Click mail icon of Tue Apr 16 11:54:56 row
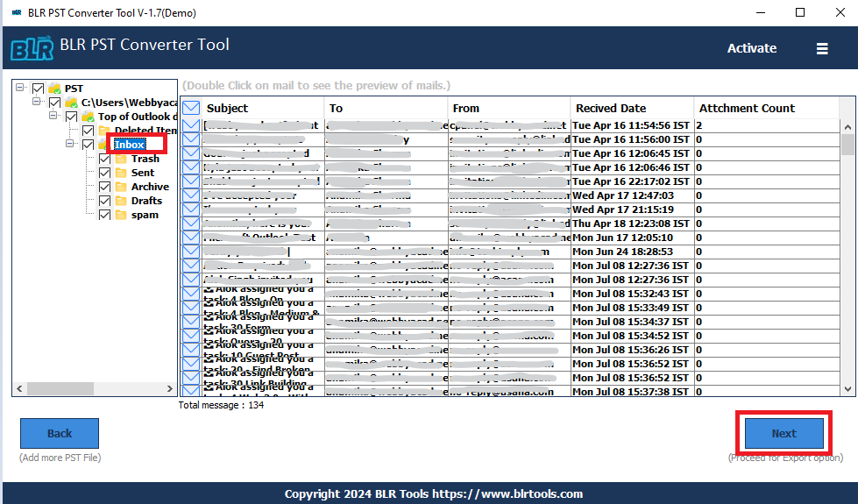 (x=191, y=125)
